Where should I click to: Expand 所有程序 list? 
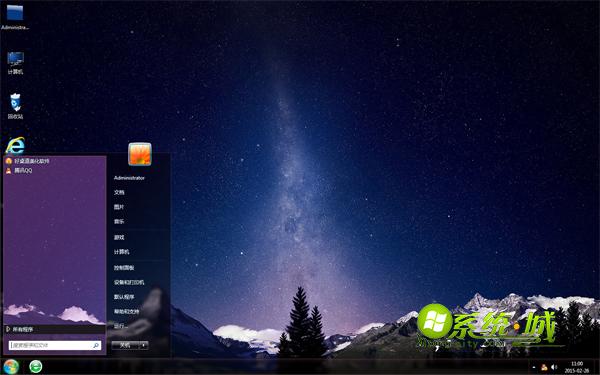tap(54, 329)
